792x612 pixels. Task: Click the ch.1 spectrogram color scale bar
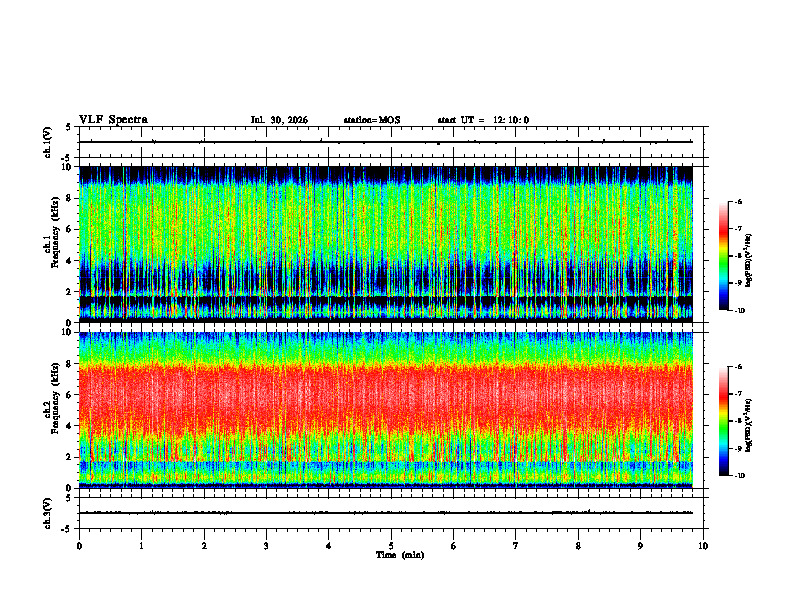tap(723, 256)
